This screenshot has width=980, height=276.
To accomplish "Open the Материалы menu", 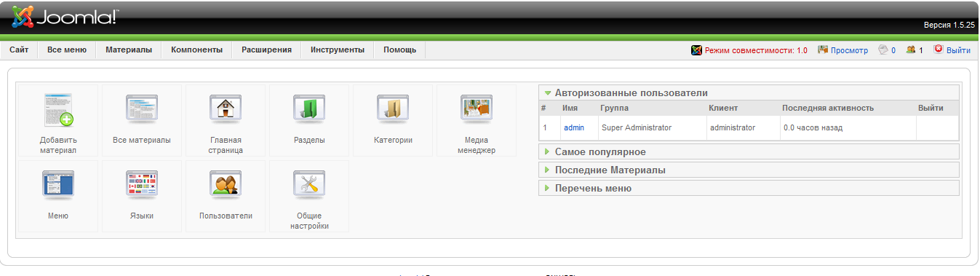I will click(x=129, y=50).
